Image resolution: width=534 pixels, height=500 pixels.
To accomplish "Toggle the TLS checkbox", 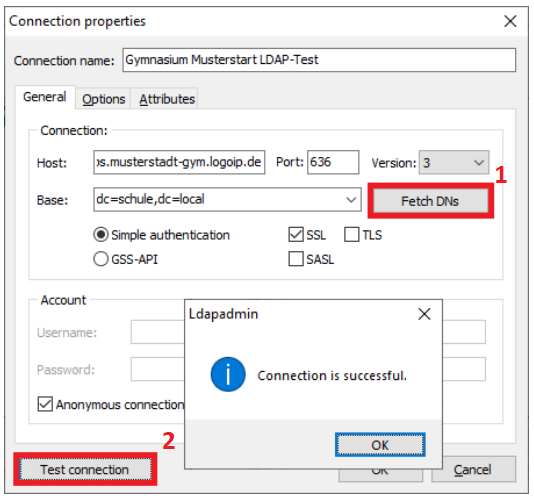I will coord(351,235).
